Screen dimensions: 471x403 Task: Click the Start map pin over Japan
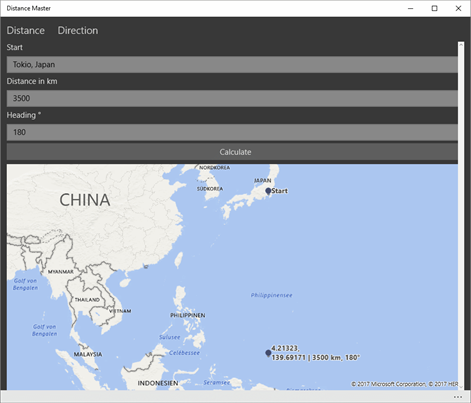tap(268, 191)
